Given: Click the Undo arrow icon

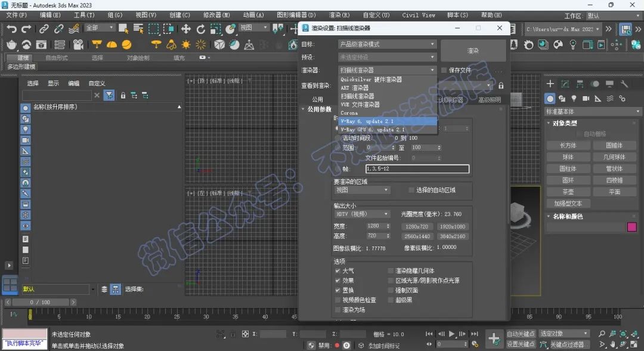Looking at the screenshot, I should (x=11, y=29).
